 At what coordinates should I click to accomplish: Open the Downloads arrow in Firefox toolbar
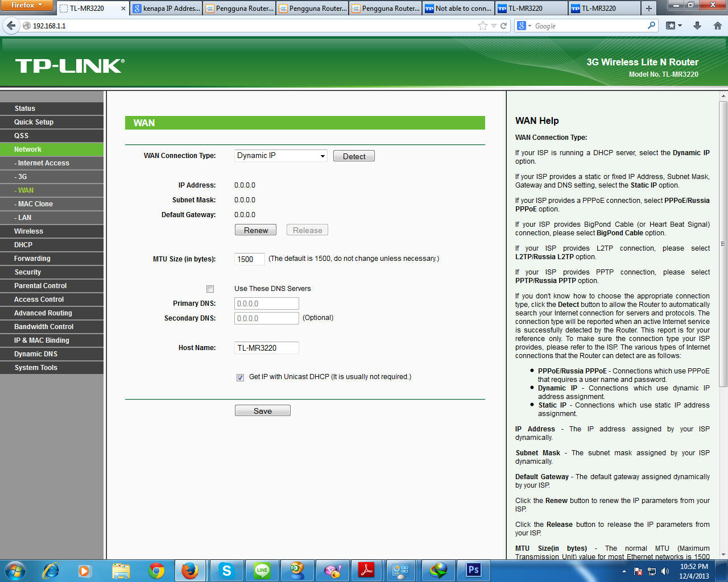pyautogui.click(x=697, y=26)
